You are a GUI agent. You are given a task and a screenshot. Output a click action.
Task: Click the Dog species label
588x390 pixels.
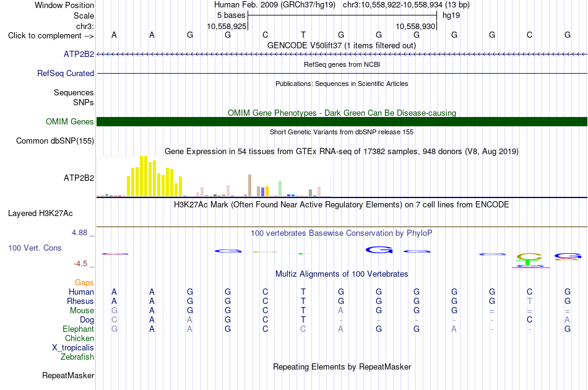[87, 320]
